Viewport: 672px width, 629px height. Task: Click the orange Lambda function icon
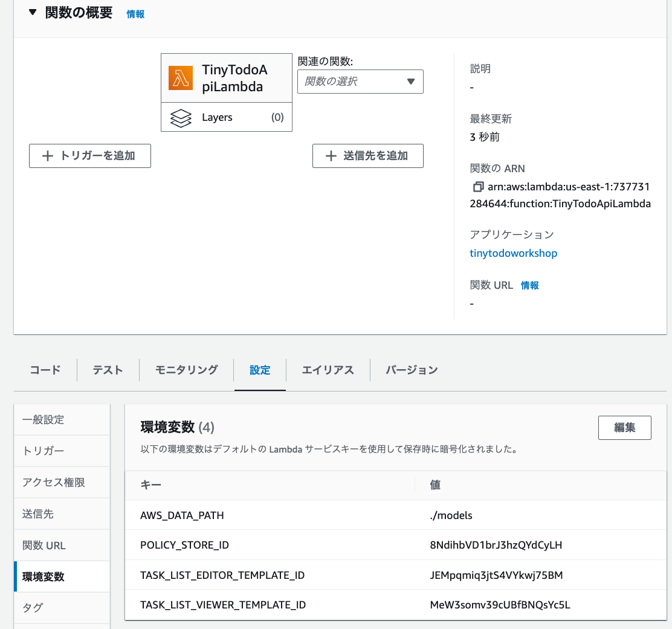click(181, 78)
